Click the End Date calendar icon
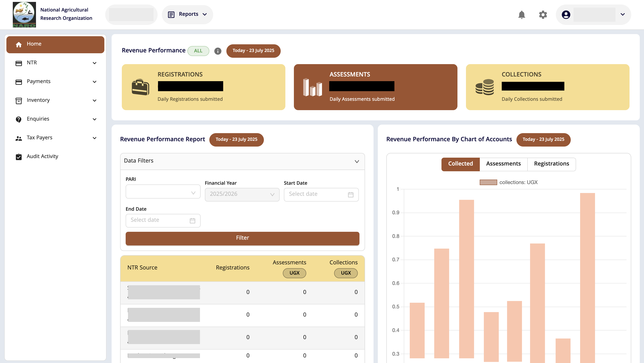Screen dimensions: 644x363 [x=192, y=220]
